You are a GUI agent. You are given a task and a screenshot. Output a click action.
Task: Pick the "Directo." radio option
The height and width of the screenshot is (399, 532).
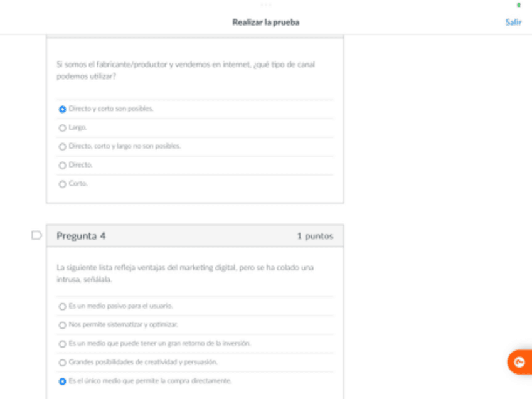click(63, 166)
